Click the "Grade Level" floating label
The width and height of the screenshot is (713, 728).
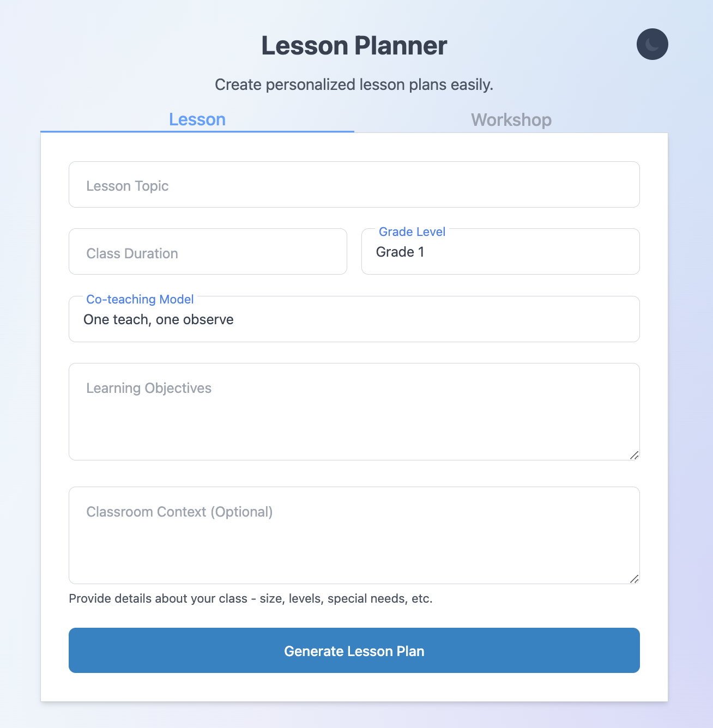point(412,232)
